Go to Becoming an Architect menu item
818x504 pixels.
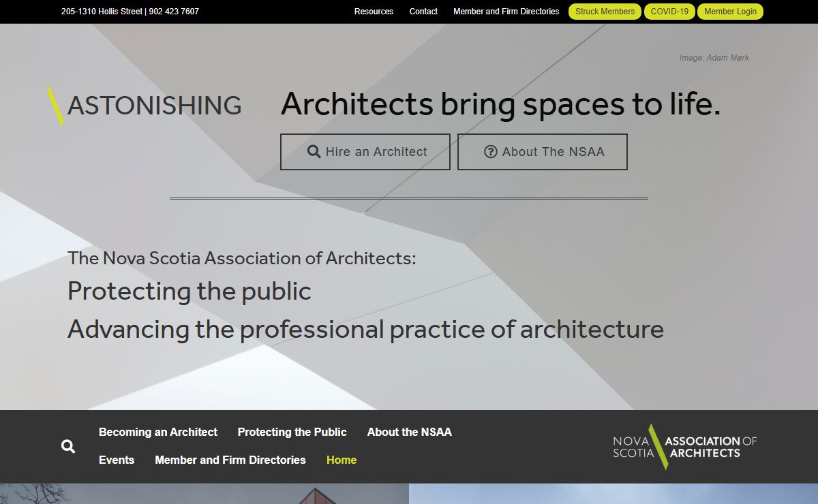click(158, 432)
